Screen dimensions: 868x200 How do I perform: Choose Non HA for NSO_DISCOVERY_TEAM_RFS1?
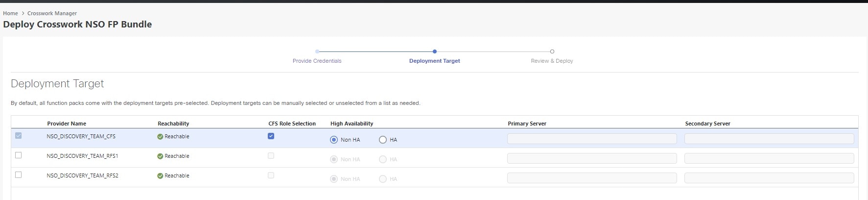(334, 159)
